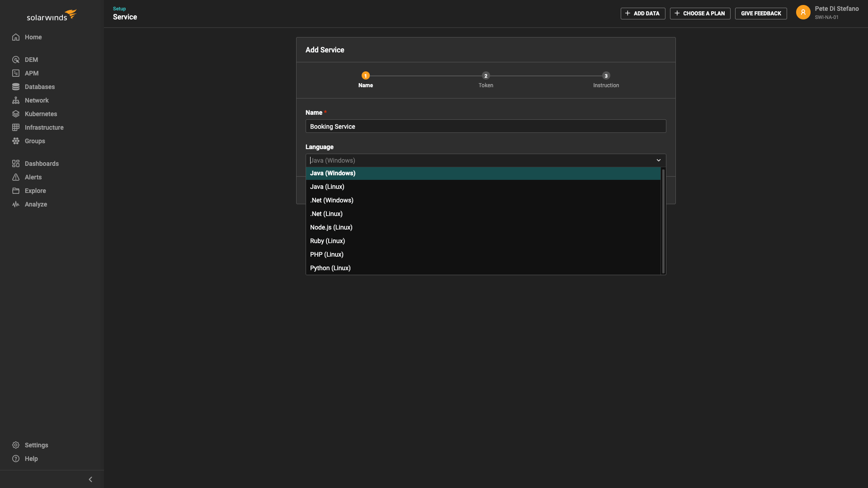Click the Booking Service name input field

click(x=485, y=126)
